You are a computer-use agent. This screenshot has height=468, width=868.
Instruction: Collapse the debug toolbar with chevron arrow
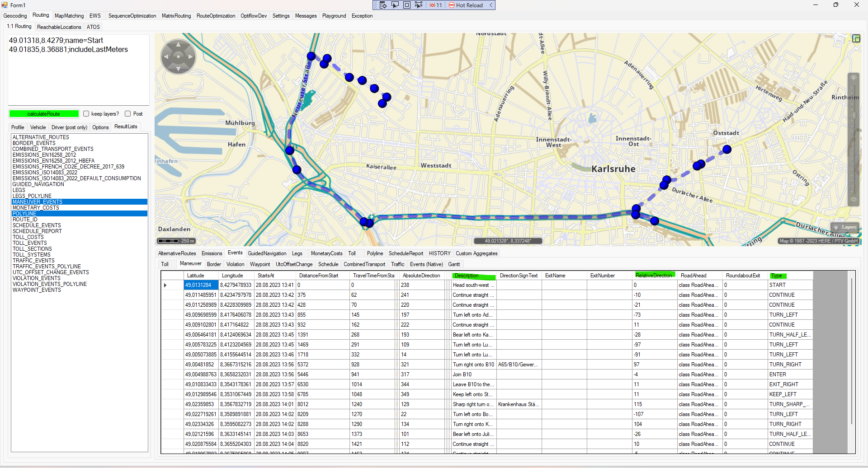point(491,5)
